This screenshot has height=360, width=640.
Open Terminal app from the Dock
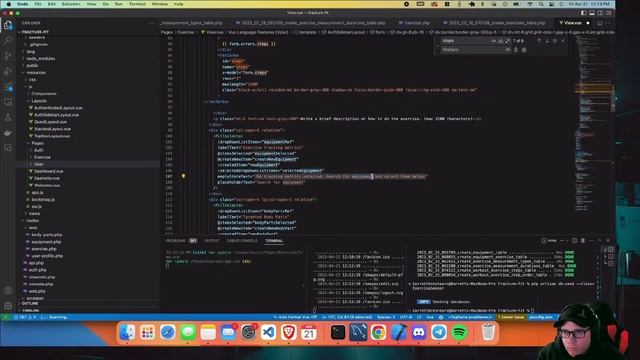338,332
